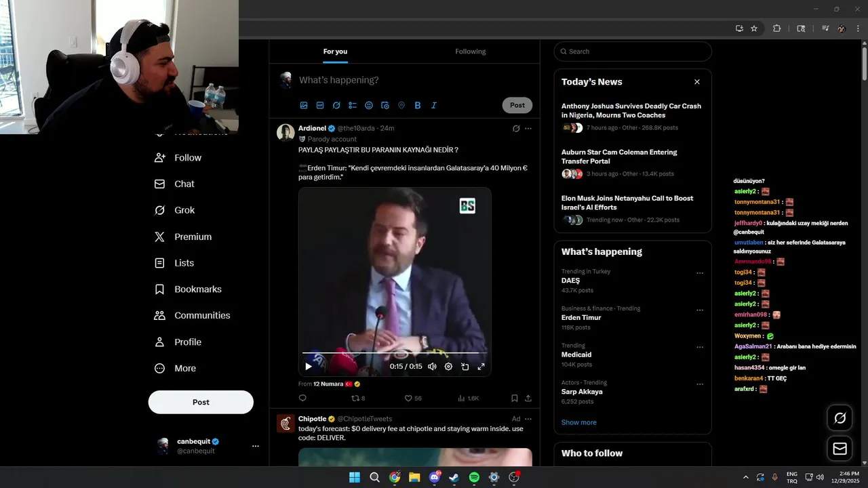This screenshot has height=488, width=868.
Task: Open Chrome media controls icon
Action: pos(825,28)
